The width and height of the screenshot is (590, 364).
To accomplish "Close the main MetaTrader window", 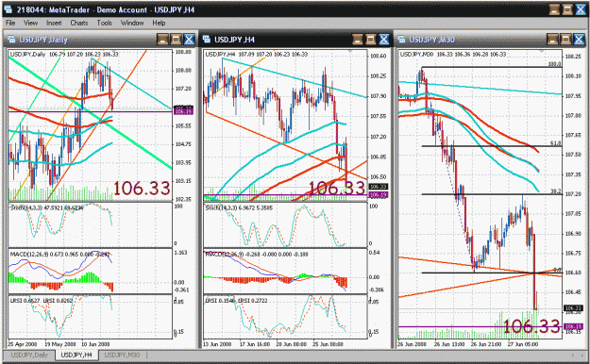I will click(x=581, y=9).
